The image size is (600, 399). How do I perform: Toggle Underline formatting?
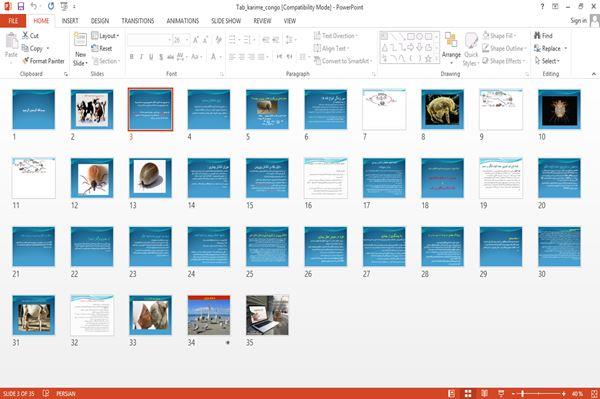coord(151,57)
